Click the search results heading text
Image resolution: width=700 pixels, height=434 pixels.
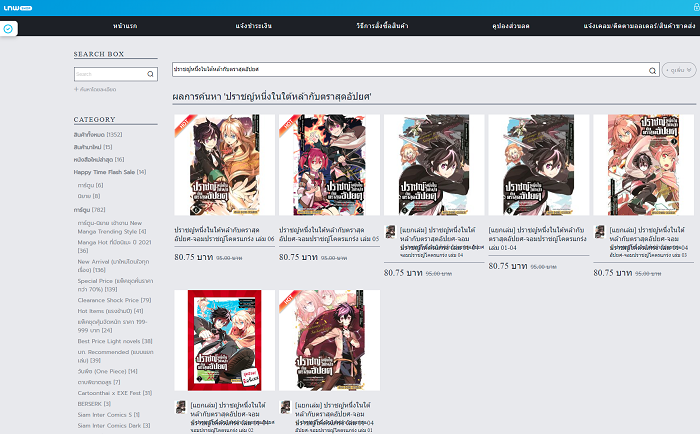coord(272,96)
